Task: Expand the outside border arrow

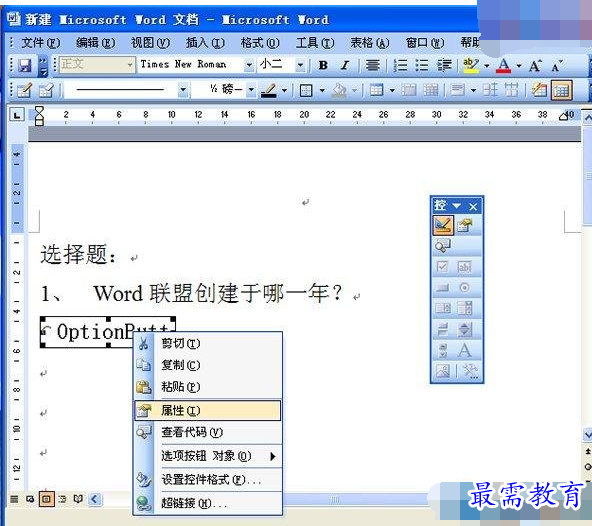Action: pos(322,90)
